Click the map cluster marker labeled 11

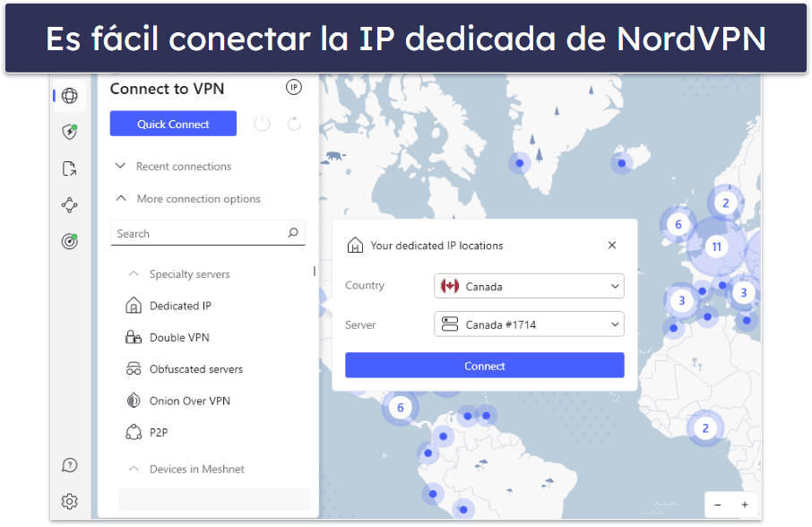click(x=716, y=246)
